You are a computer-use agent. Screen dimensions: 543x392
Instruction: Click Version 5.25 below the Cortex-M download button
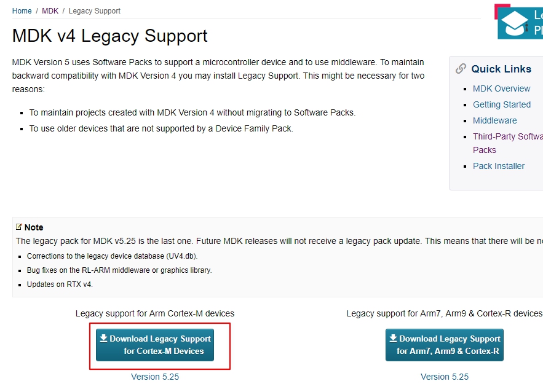(155, 377)
